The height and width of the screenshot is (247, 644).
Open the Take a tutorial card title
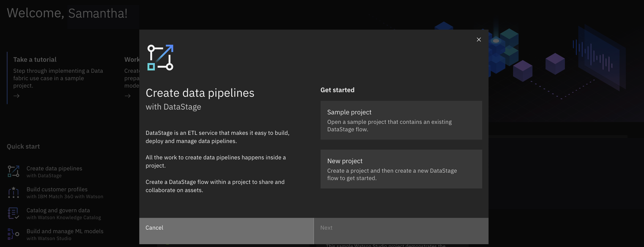[35, 60]
